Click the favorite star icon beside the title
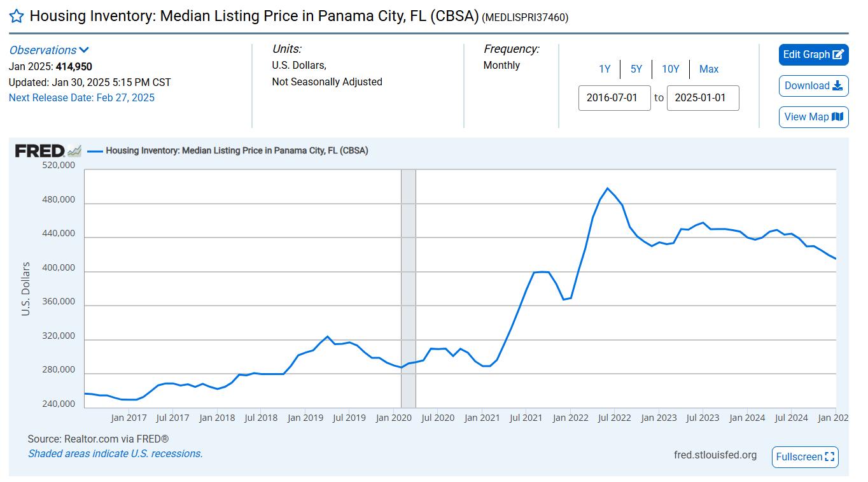 [17, 17]
